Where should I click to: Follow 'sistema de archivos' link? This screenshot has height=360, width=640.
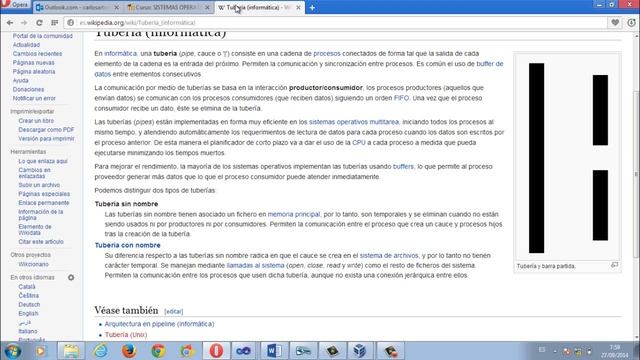click(x=389, y=256)
